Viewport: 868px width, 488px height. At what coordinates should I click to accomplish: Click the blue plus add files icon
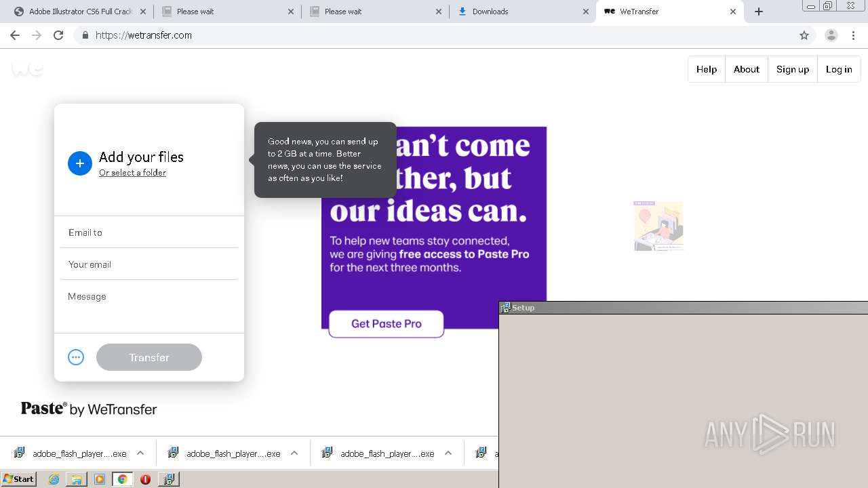pyautogui.click(x=79, y=163)
